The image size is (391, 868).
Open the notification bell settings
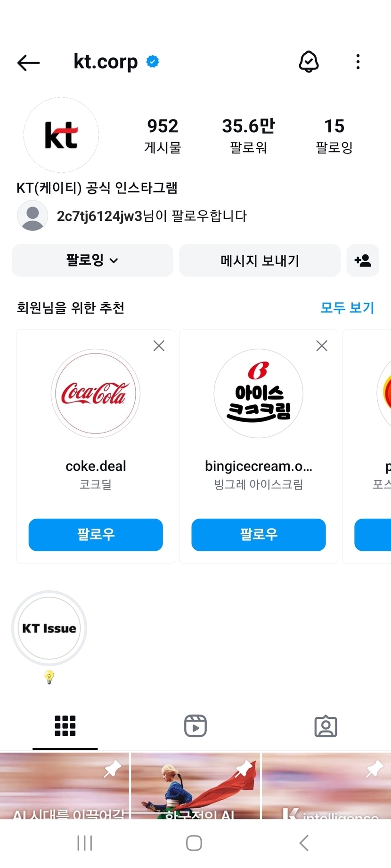[x=309, y=62]
